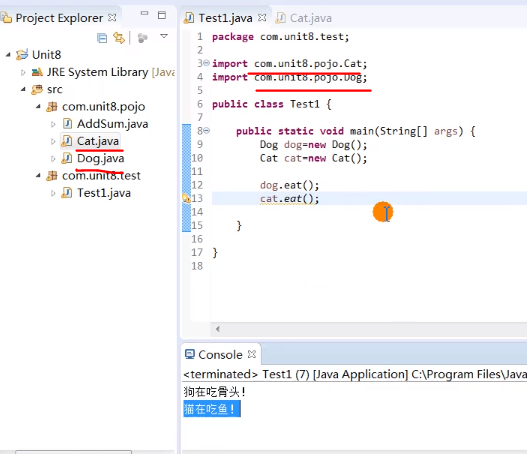Viewport: 527px width, 454px height.
Task: Select AddSum.java in the tree
Action: (113, 124)
